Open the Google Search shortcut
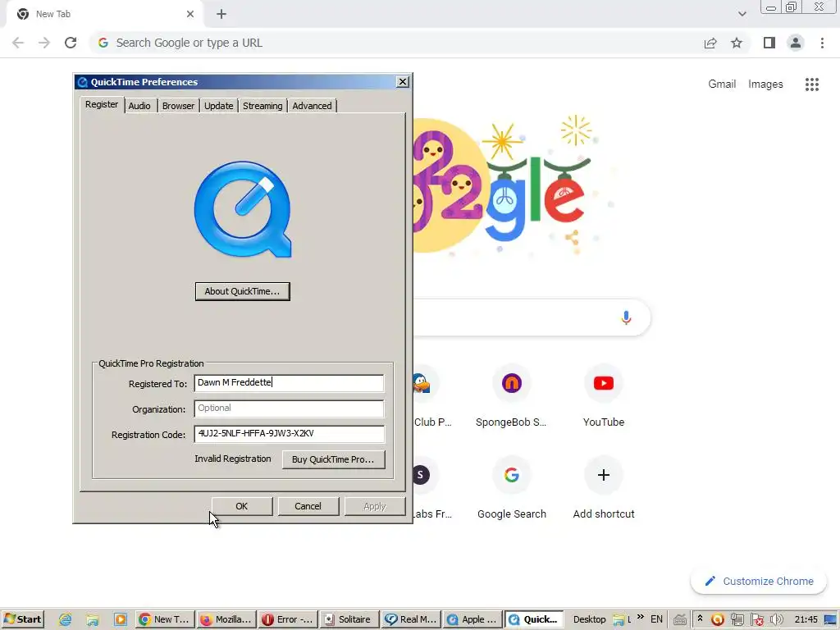The image size is (840, 630). (x=511, y=489)
